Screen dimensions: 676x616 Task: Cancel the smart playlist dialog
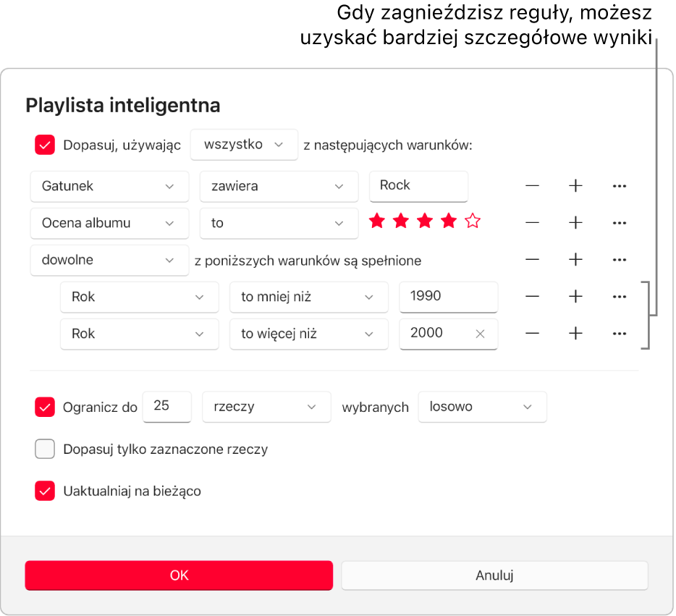(x=494, y=575)
